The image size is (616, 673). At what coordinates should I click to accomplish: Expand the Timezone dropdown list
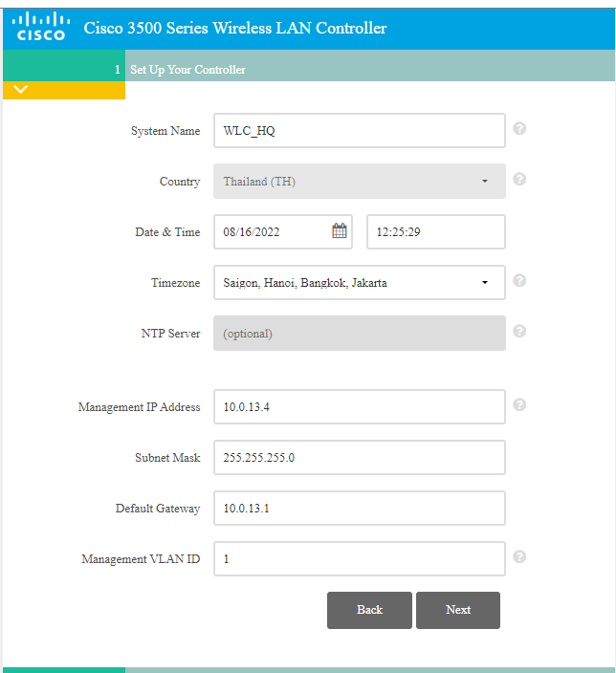(359, 282)
